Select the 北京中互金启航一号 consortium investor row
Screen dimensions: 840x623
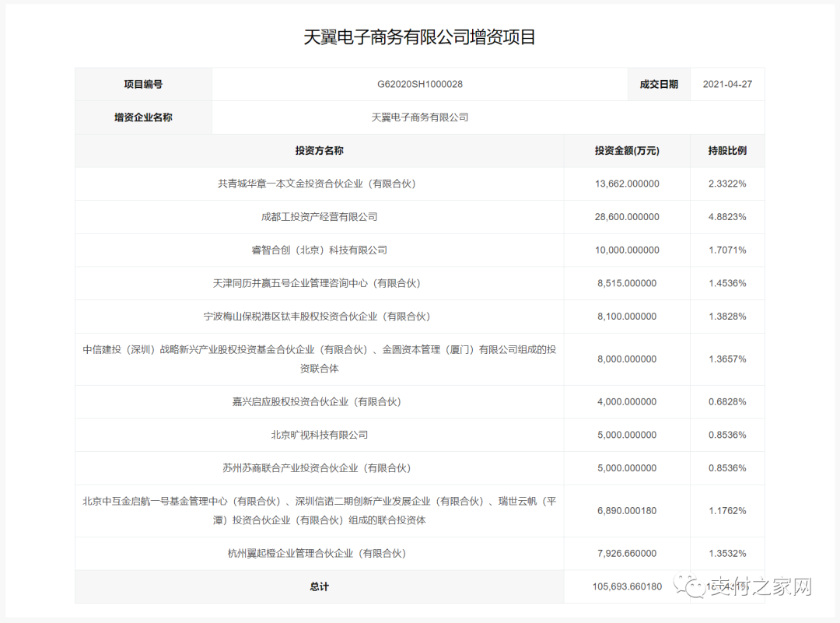pos(320,510)
